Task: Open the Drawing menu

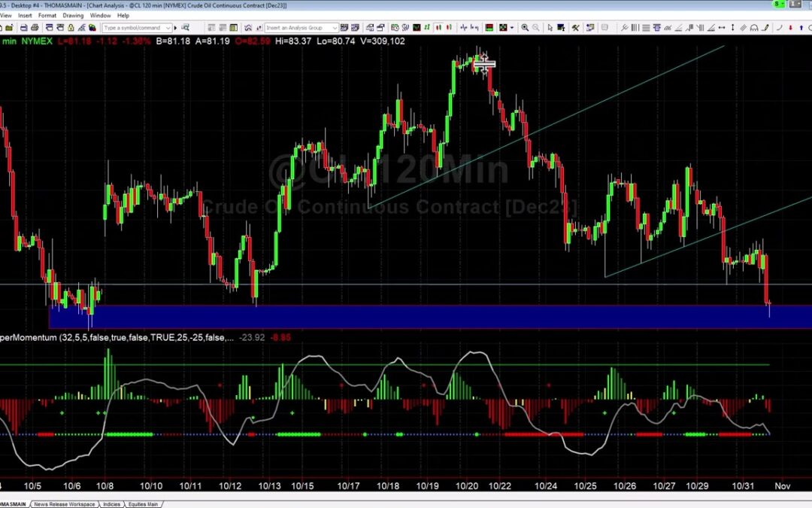Action: coord(73,14)
